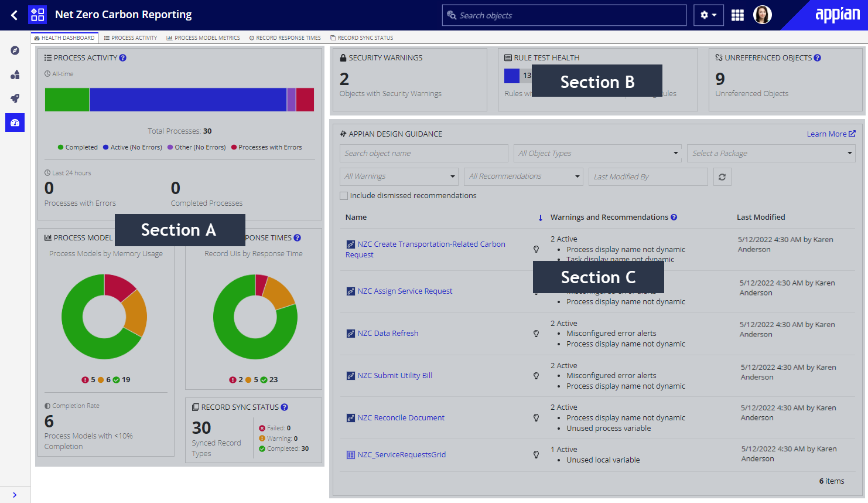The width and height of the screenshot is (868, 503).
Task: Click the back arrow in header
Action: tap(15, 15)
